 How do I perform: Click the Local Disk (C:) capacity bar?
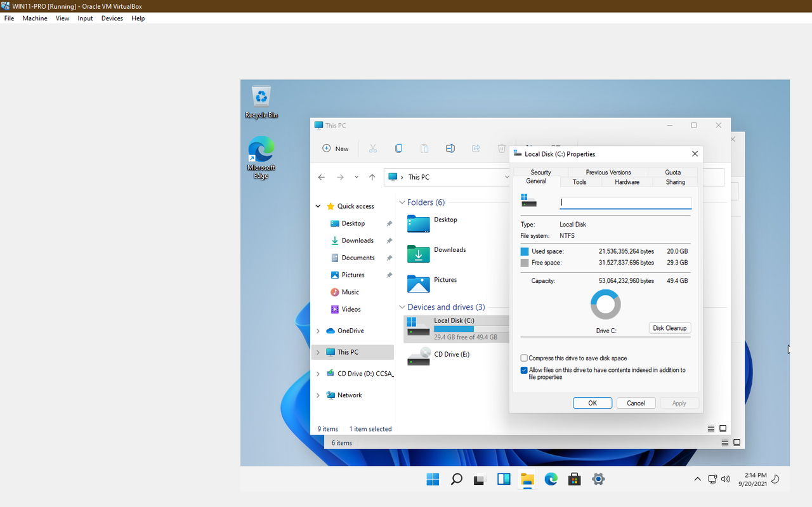pos(471,329)
